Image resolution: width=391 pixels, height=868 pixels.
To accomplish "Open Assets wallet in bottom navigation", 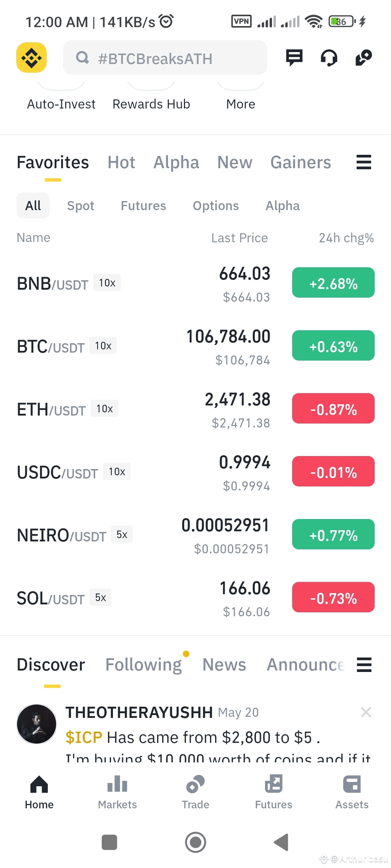I will (352, 792).
